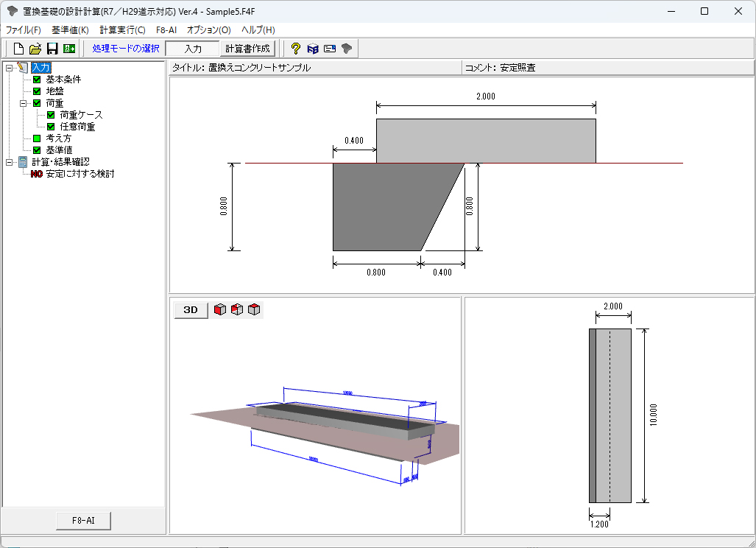Screen dimensions: 756x548
Task: Click the 2.000 width dimension in section view
Action: (486, 96)
